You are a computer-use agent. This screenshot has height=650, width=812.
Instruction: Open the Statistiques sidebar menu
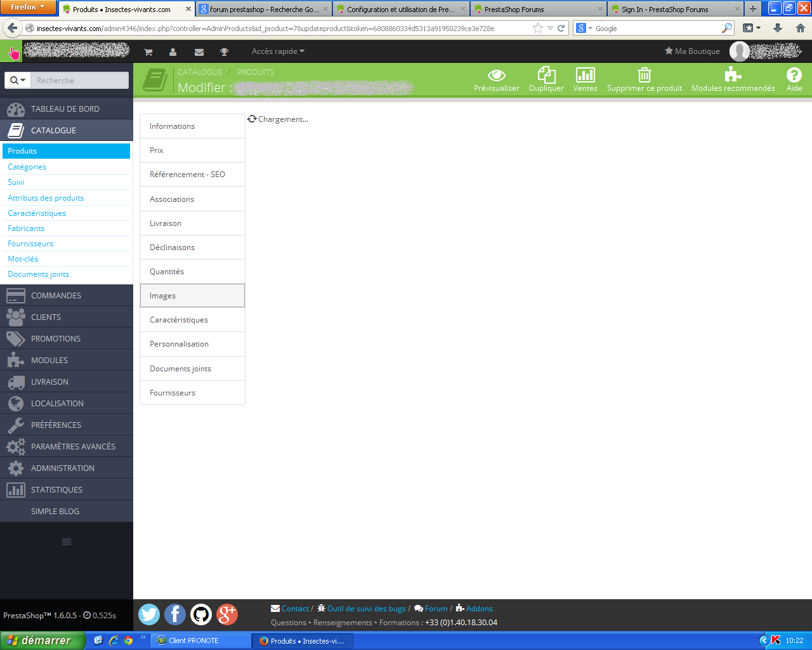(x=67, y=490)
